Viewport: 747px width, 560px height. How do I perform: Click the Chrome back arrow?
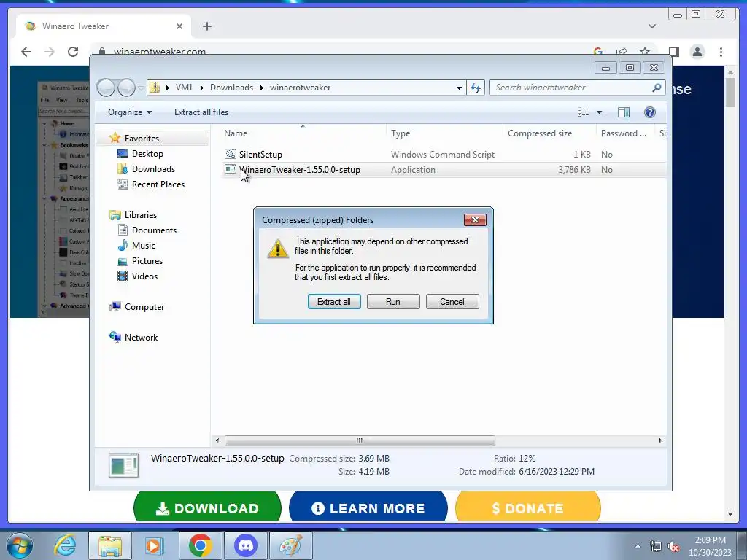point(26,52)
